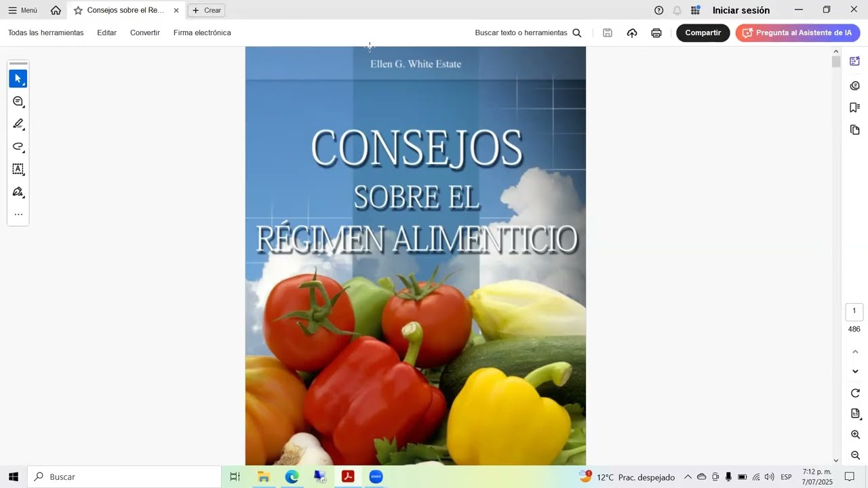Click the current page number box showing 1
This screenshot has width=868, height=488.
(854, 311)
